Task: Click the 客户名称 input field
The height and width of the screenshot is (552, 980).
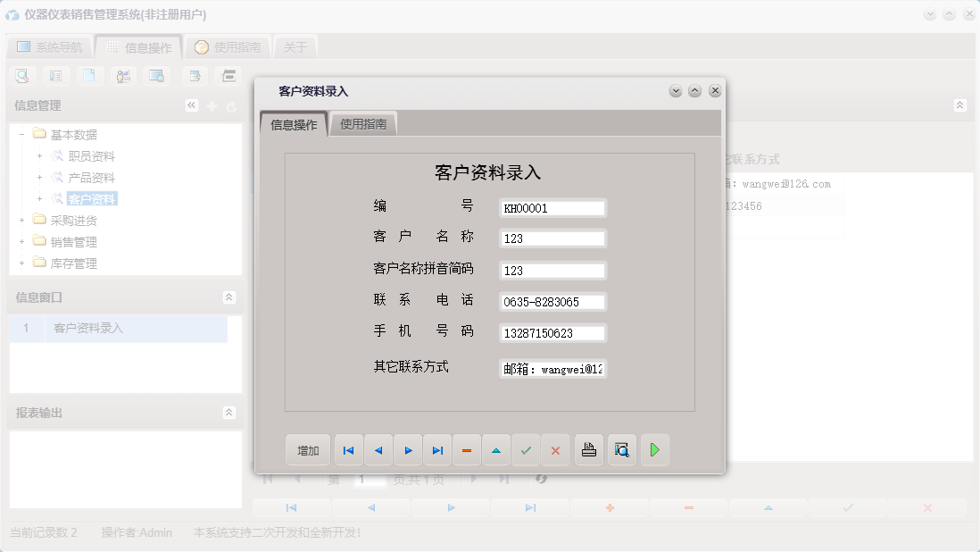Action: tap(552, 238)
